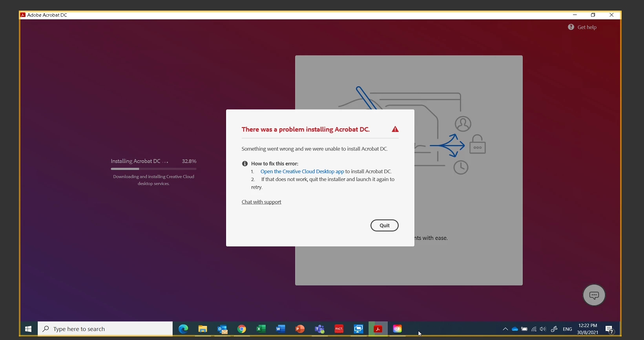Screen dimensions: 644x340
Task: Open the Windows Start menu
Action: click(28, 329)
